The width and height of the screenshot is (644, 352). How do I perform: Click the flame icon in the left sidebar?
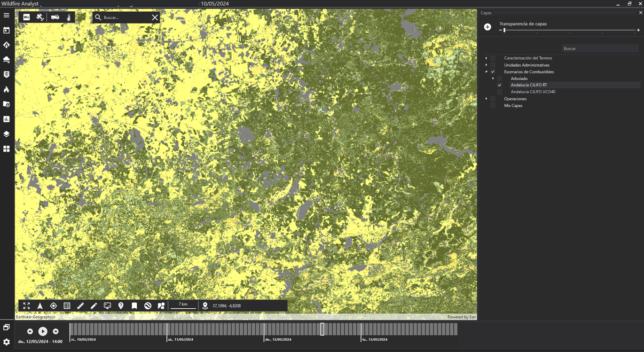7,89
